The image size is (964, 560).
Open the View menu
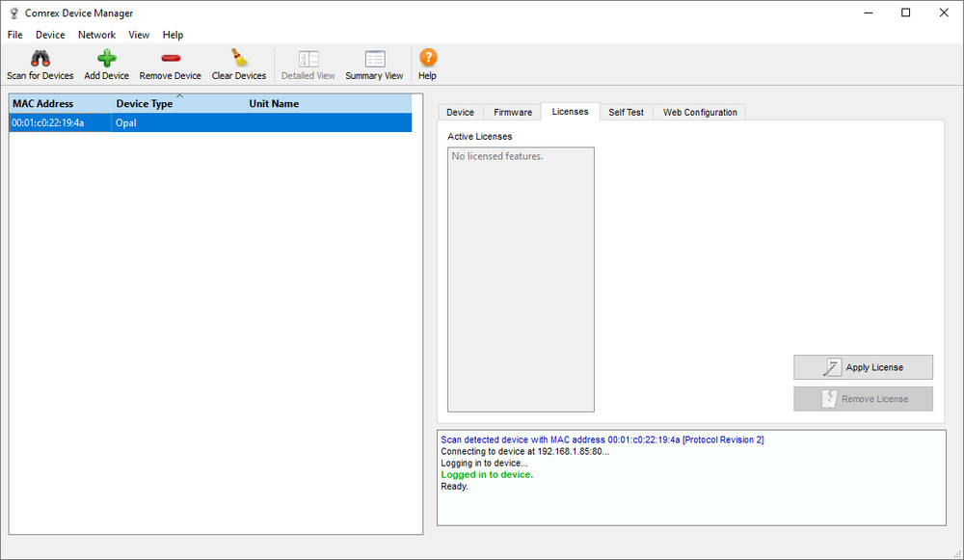point(139,35)
